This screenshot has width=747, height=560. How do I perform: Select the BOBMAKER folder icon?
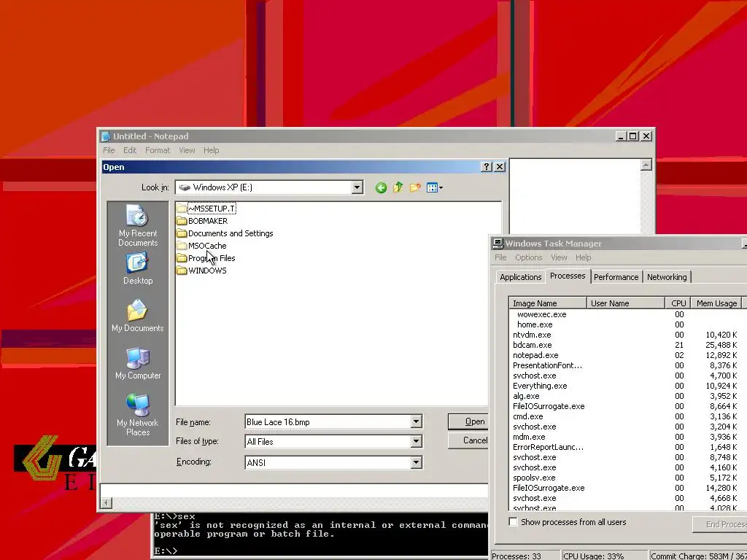[x=182, y=221]
